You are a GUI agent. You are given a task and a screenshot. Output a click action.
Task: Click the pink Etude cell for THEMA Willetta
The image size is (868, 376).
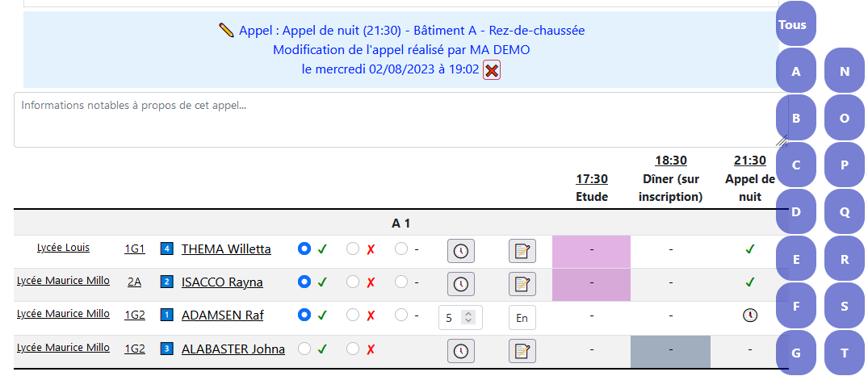click(591, 252)
